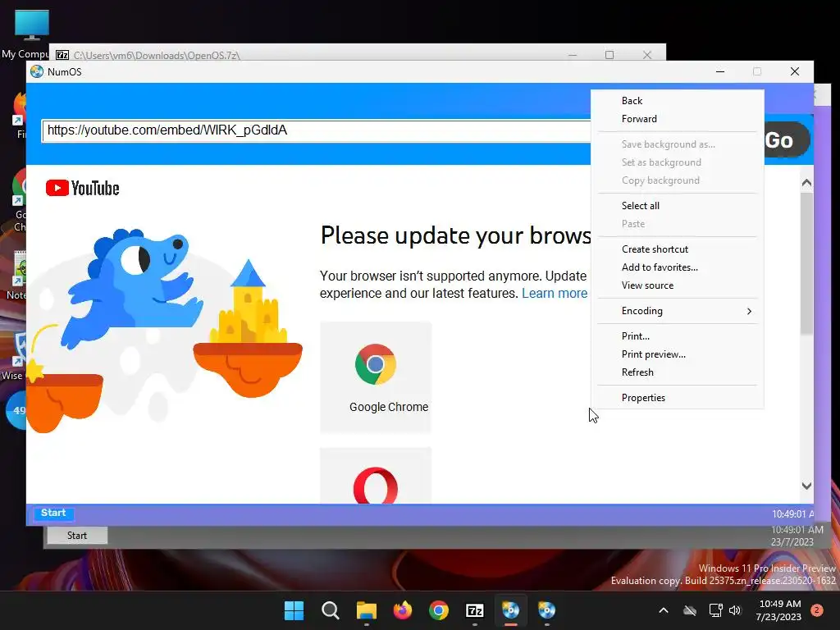The height and width of the screenshot is (630, 840).
Task: Click the blue NumOS Start button
Action: [53, 514]
